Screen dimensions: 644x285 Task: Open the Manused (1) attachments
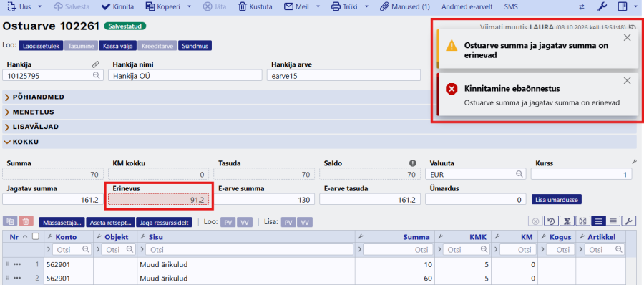tap(405, 6)
